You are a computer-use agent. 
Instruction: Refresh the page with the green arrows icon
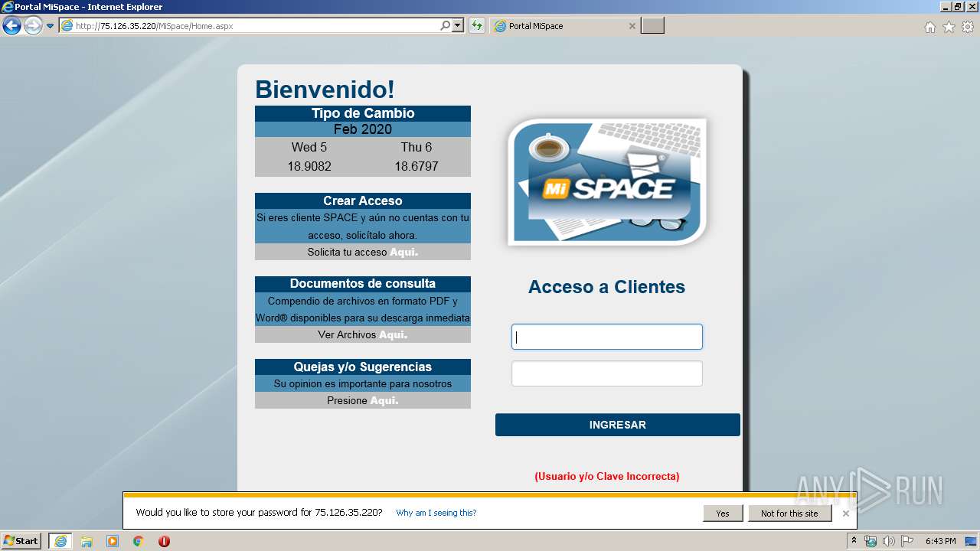point(477,26)
